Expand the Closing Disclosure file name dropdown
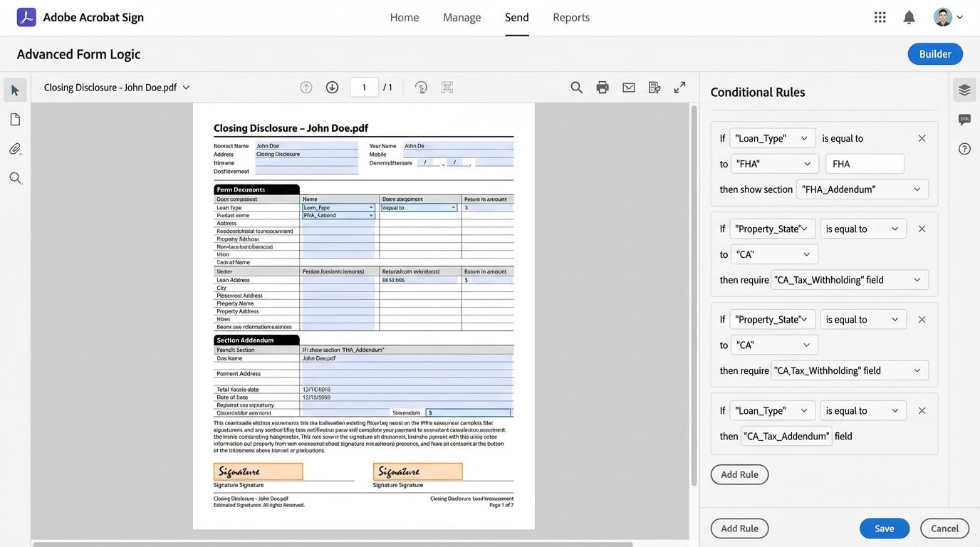The image size is (980, 547). click(x=187, y=87)
